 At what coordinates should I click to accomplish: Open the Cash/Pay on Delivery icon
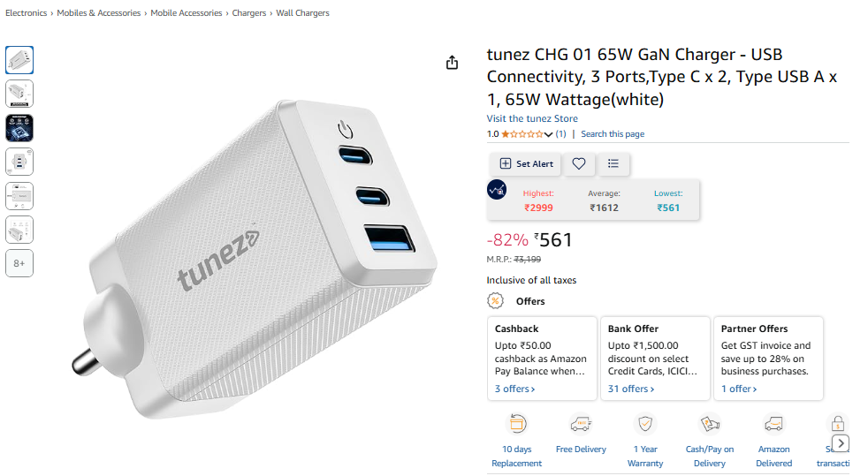710,424
